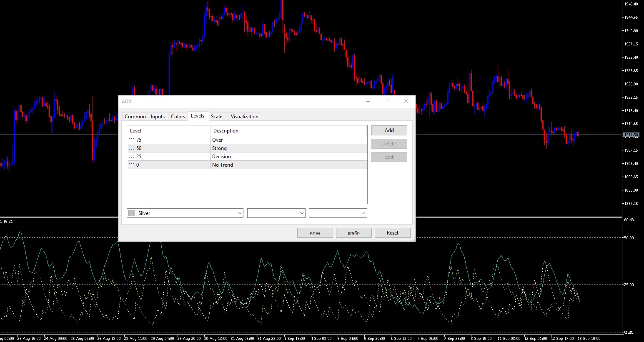Click the Reset button
This screenshot has width=644, height=342.
pyautogui.click(x=393, y=233)
